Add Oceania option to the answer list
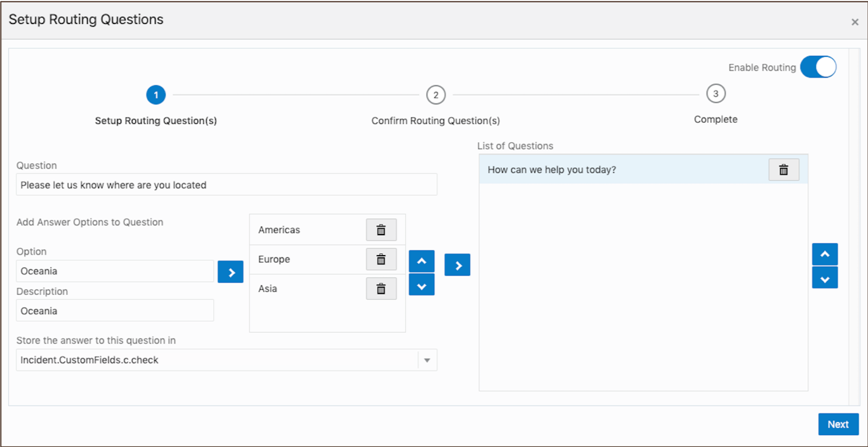 coord(231,272)
